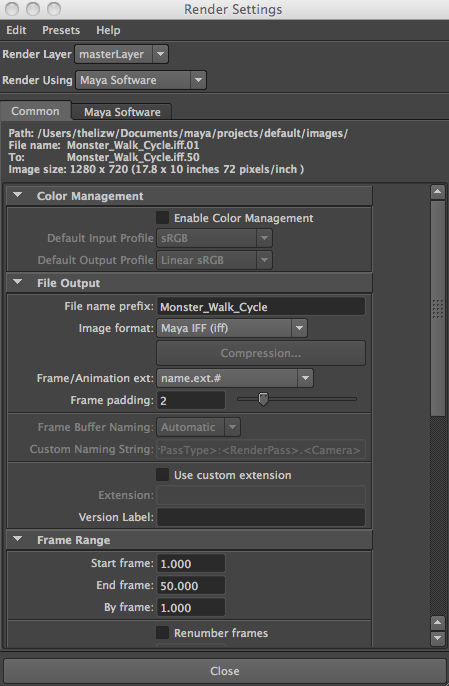Close the Render Settings window

coord(12,8)
